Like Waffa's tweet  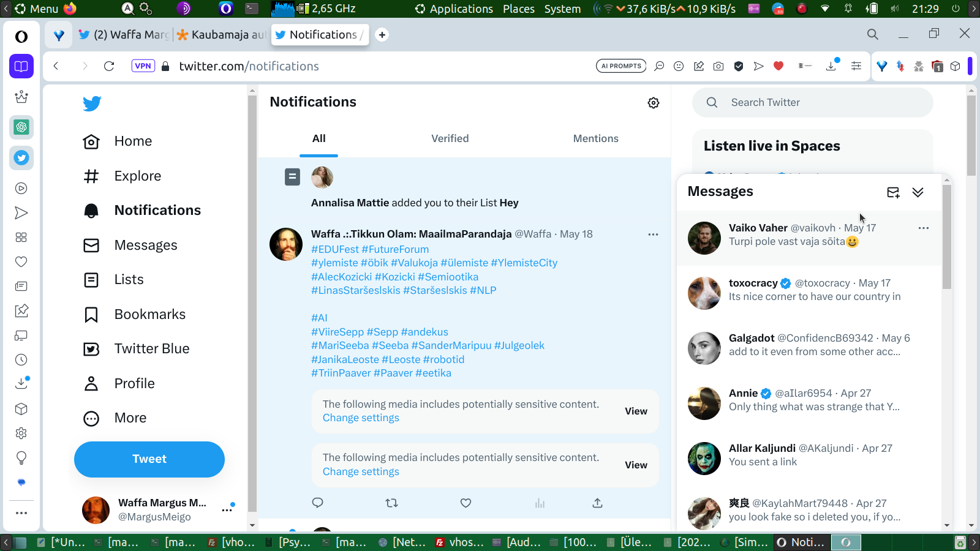click(466, 503)
